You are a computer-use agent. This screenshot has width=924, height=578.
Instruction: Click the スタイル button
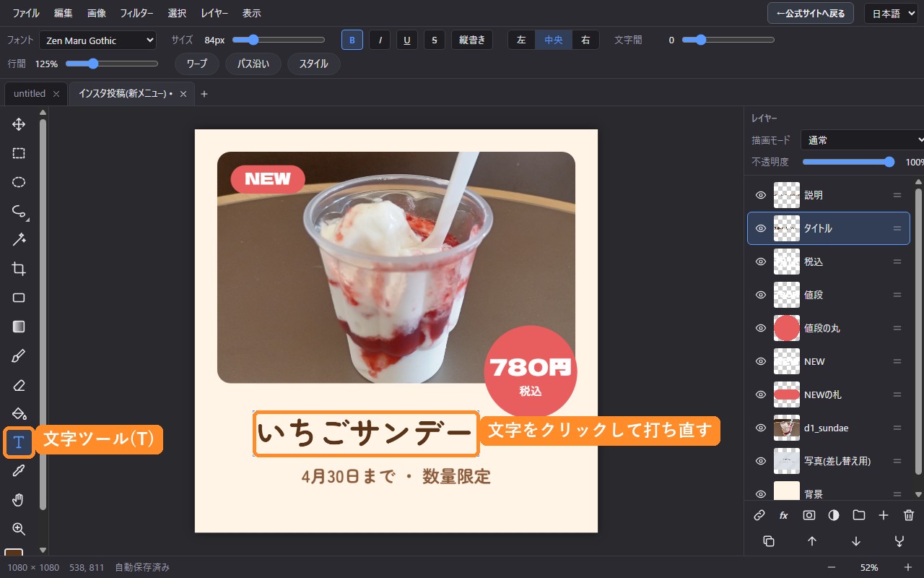point(314,64)
